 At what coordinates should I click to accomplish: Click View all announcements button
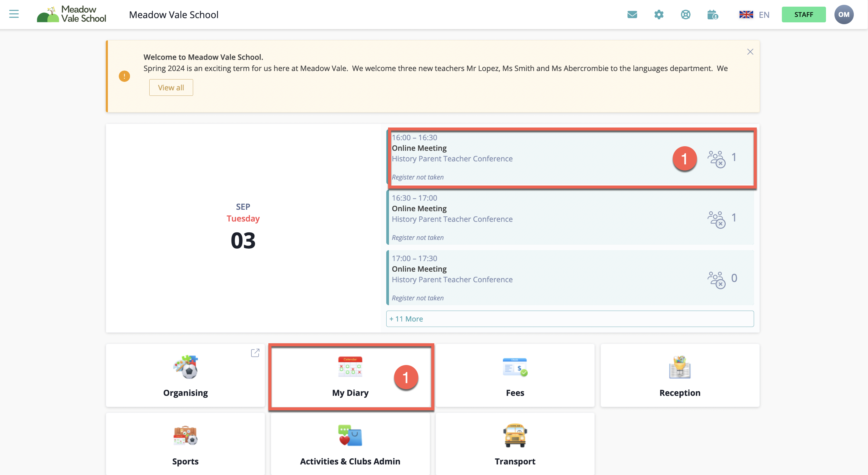click(171, 88)
